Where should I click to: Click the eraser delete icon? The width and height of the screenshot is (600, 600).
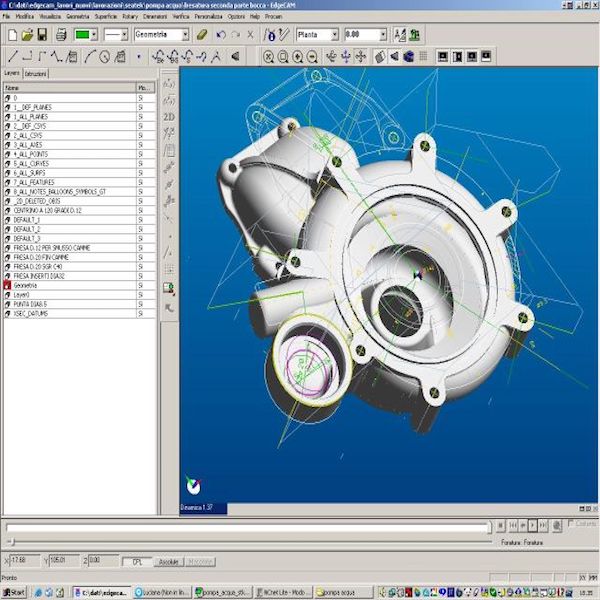(201, 35)
